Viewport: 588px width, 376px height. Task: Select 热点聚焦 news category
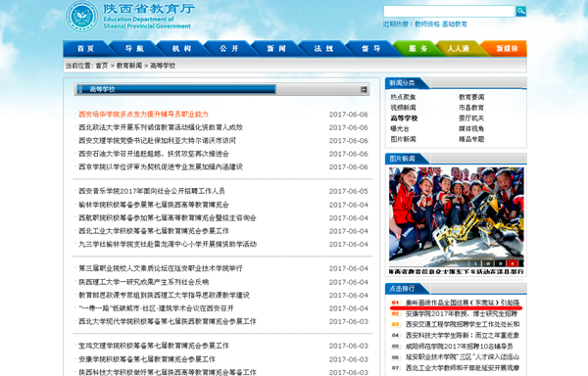(x=403, y=97)
